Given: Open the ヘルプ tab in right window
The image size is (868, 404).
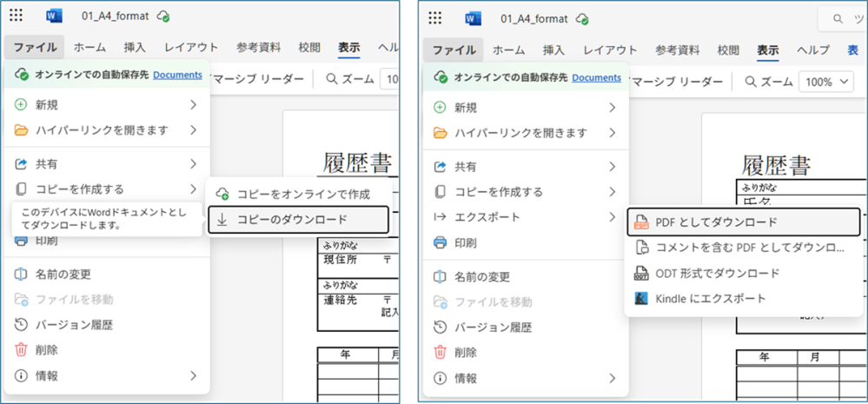Looking at the screenshot, I should click(813, 50).
